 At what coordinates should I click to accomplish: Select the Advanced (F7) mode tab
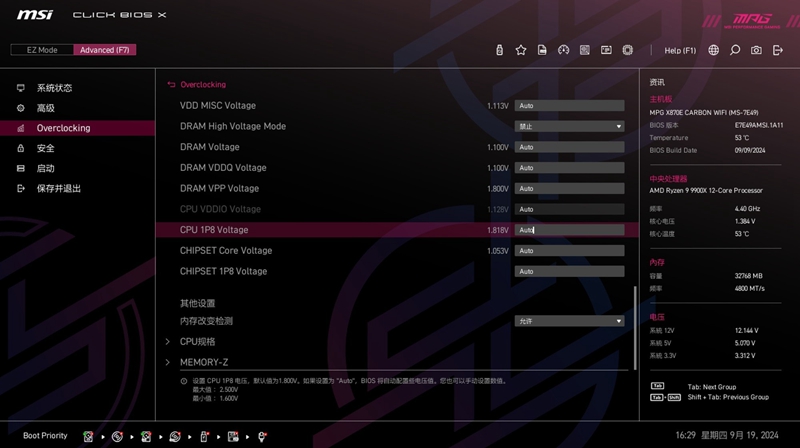click(x=105, y=50)
